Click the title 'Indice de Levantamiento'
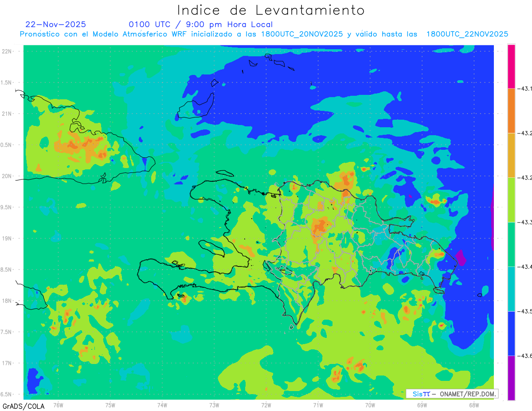This screenshot has width=532, height=411. coord(271,10)
